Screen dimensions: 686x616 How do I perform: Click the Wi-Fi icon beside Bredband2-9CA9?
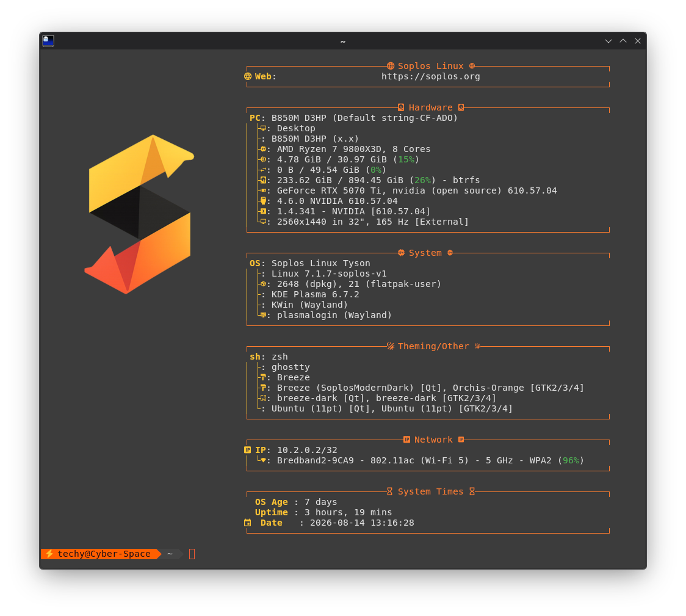264,460
